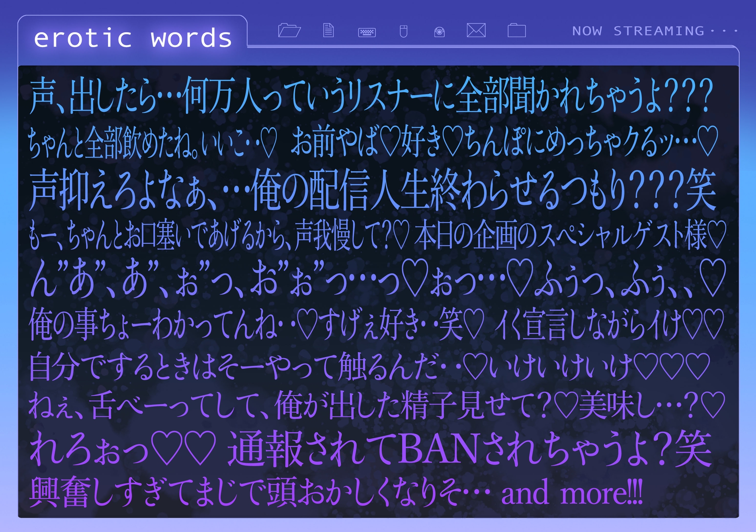The image size is (756, 532).
Task: Activate the webcam icon
Action: [x=439, y=32]
